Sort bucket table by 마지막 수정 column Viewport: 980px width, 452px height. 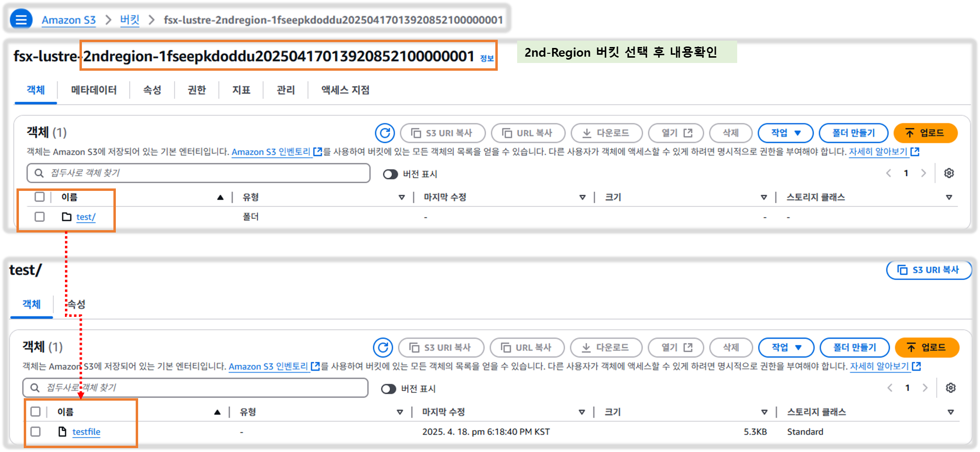[582, 197]
